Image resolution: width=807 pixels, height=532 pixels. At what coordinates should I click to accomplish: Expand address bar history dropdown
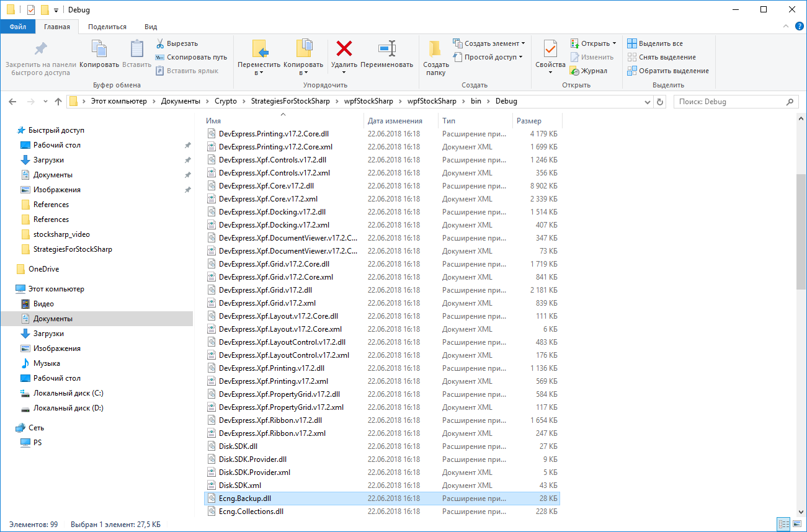pyautogui.click(x=647, y=101)
